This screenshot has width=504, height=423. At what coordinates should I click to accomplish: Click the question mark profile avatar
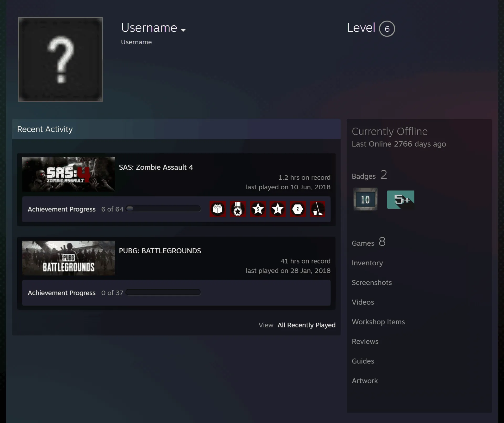[60, 59]
